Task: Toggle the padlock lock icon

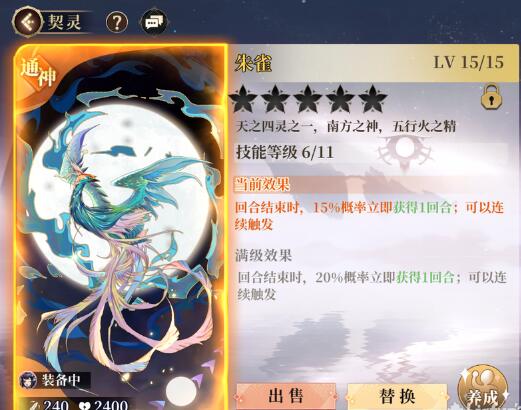Action: pos(491,97)
